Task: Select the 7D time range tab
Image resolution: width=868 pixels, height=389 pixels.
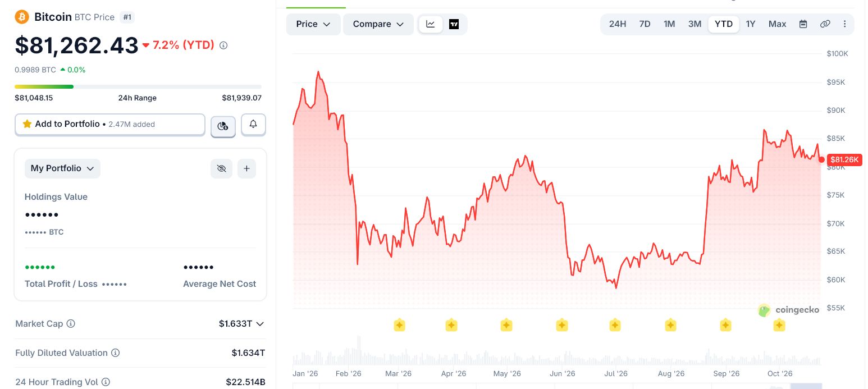Action: click(x=645, y=24)
